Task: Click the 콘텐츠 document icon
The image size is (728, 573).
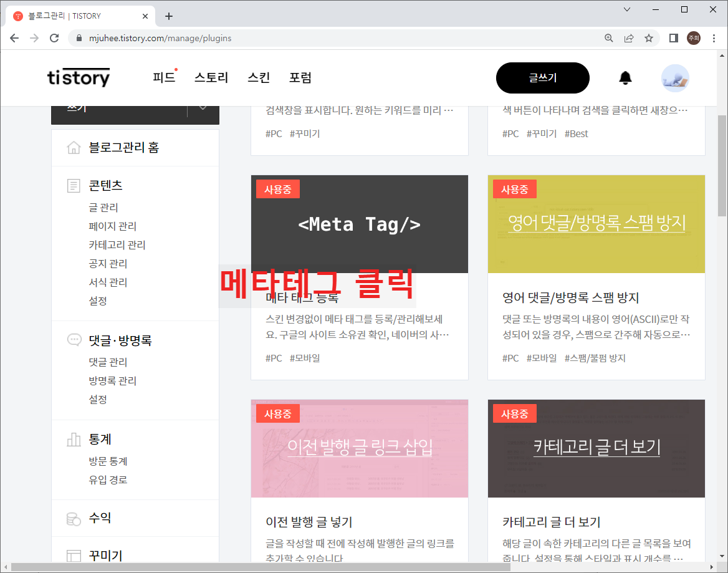Action: [x=74, y=186]
